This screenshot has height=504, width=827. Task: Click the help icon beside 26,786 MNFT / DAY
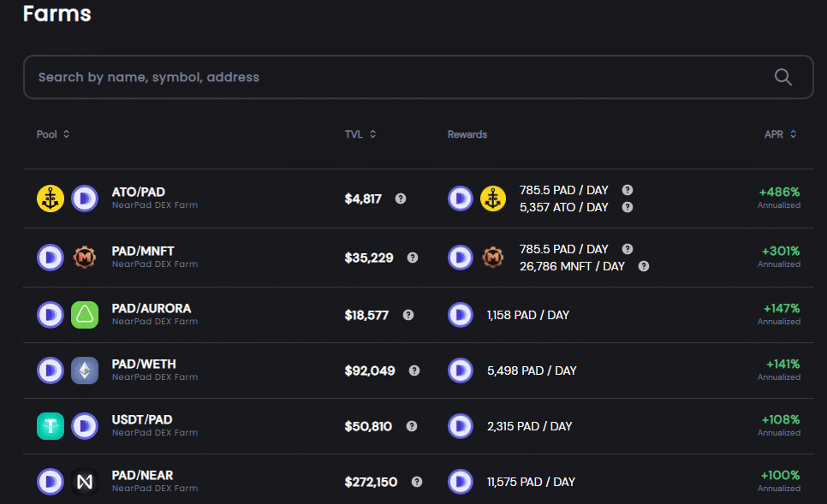(x=644, y=266)
